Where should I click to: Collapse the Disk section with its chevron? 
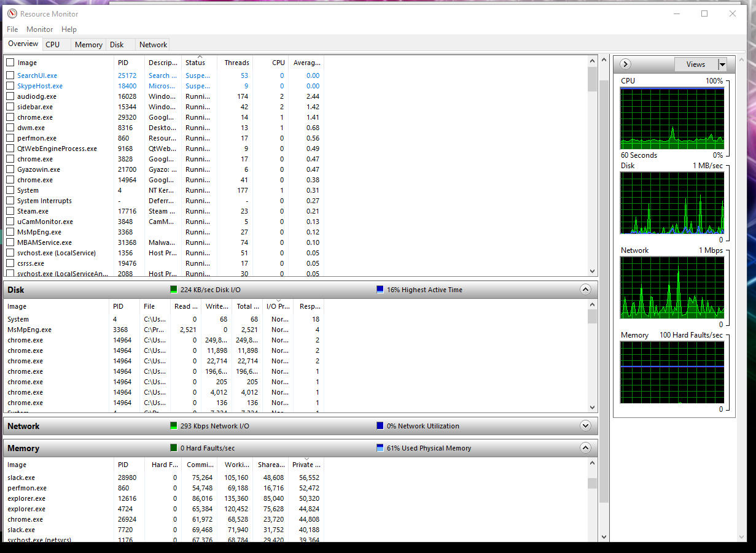(x=585, y=290)
